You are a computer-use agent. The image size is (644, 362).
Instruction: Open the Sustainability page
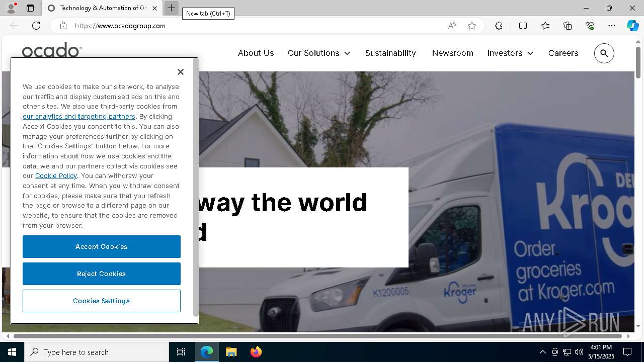pyautogui.click(x=390, y=53)
